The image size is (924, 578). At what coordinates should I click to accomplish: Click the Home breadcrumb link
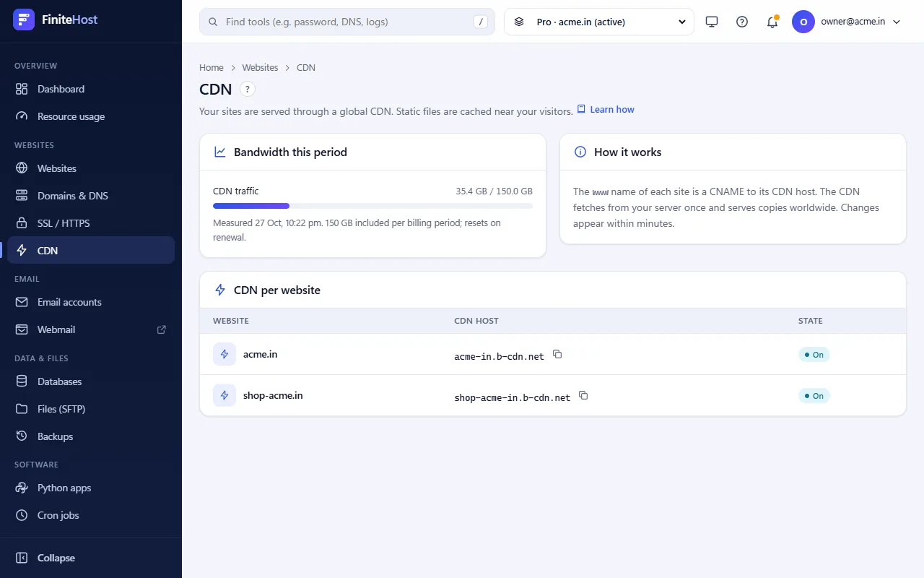pyautogui.click(x=212, y=67)
